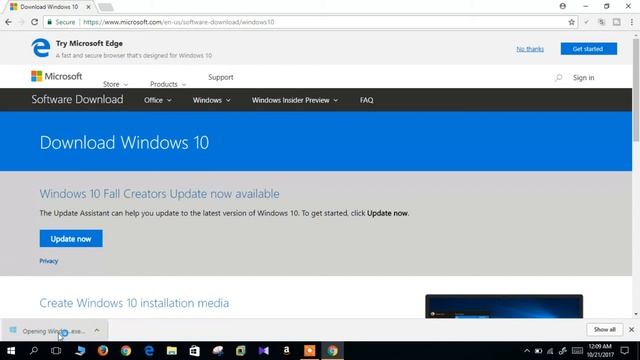
Task: Click Show all downloads button
Action: tap(604, 329)
